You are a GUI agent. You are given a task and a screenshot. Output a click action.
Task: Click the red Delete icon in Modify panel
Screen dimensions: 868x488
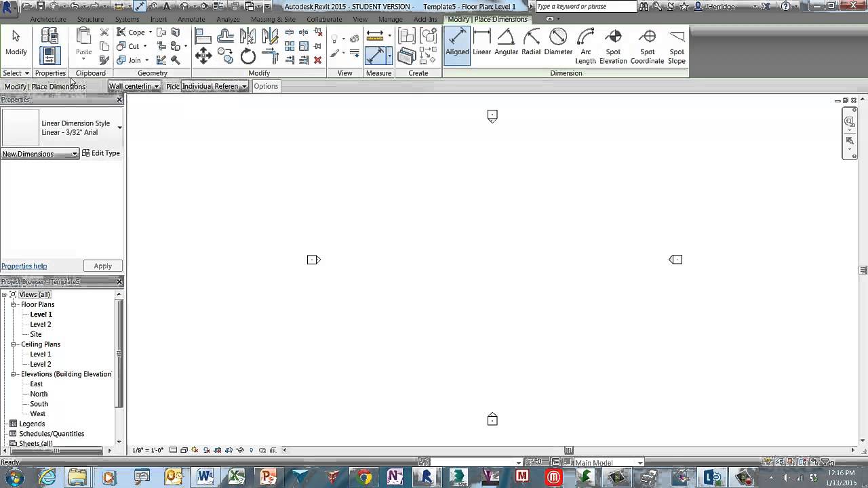pyautogui.click(x=317, y=60)
